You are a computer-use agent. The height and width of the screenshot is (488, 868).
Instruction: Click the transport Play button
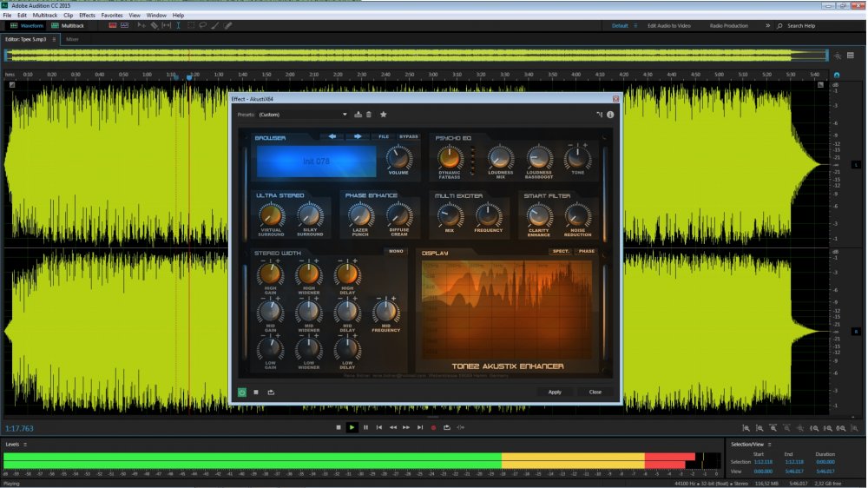[x=352, y=427]
